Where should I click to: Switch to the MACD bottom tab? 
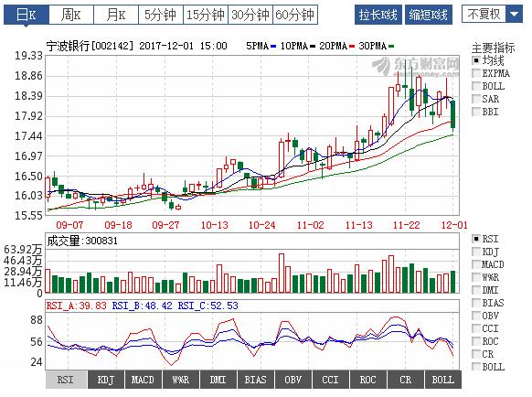pos(144,380)
